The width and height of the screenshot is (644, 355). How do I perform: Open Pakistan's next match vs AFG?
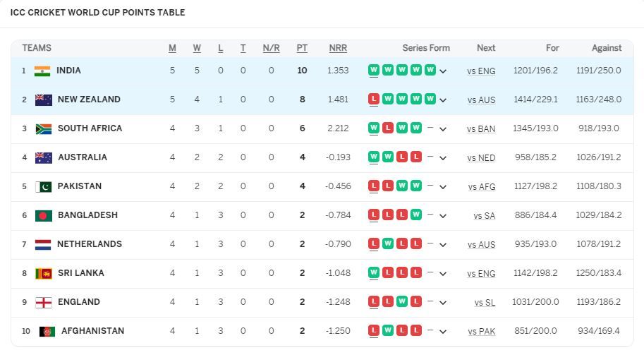tap(482, 187)
